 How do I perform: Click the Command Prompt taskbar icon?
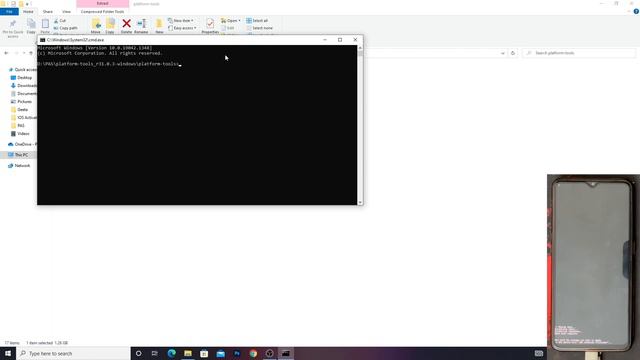286,353
